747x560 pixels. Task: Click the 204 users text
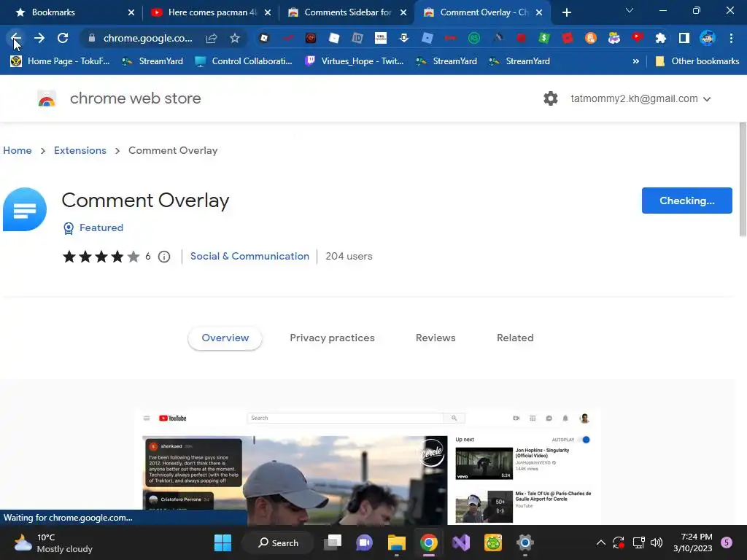(x=349, y=256)
